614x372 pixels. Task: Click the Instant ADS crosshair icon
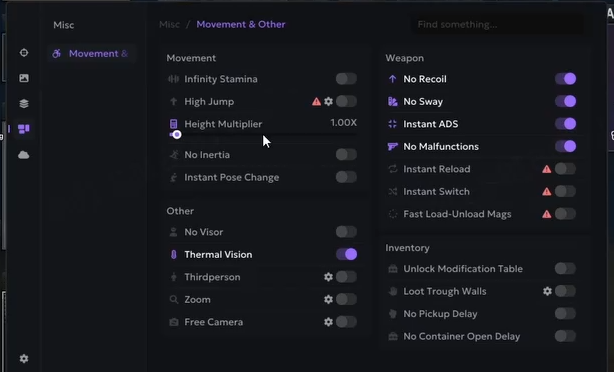point(392,124)
